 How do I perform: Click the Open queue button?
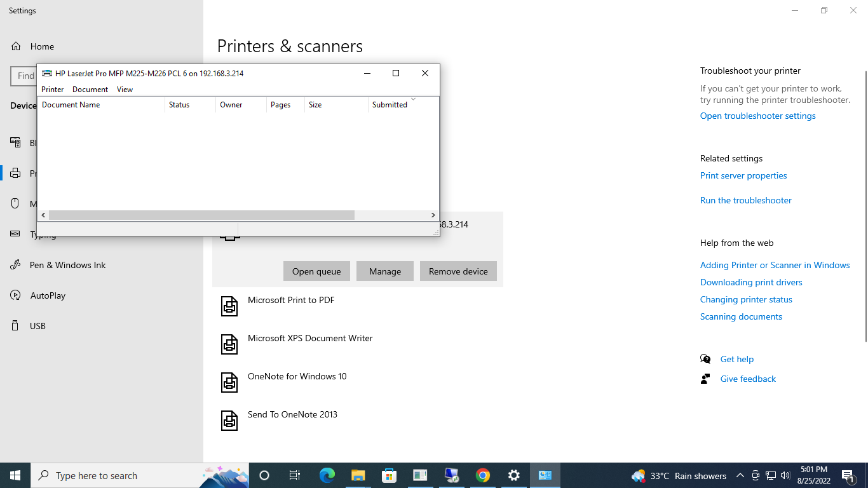pyautogui.click(x=316, y=271)
